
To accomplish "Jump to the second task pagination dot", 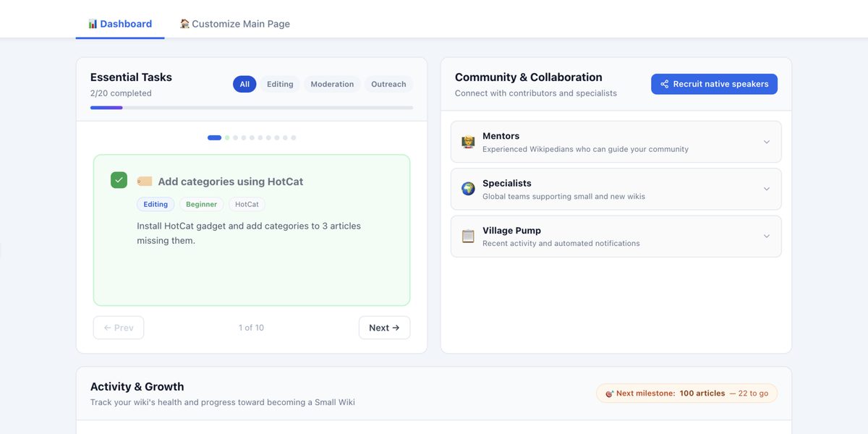I will [x=227, y=137].
